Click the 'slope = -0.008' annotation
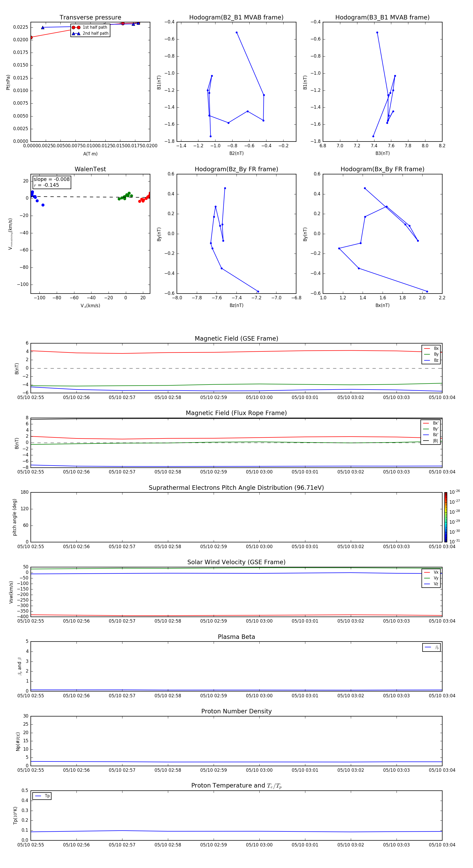473x868 pixels. tap(52, 179)
